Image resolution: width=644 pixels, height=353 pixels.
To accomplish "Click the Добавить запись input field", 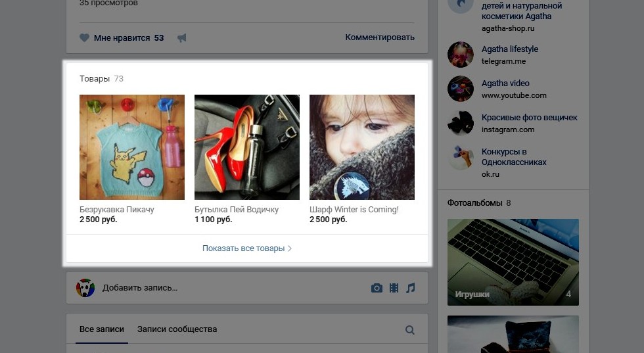I will (230, 288).
